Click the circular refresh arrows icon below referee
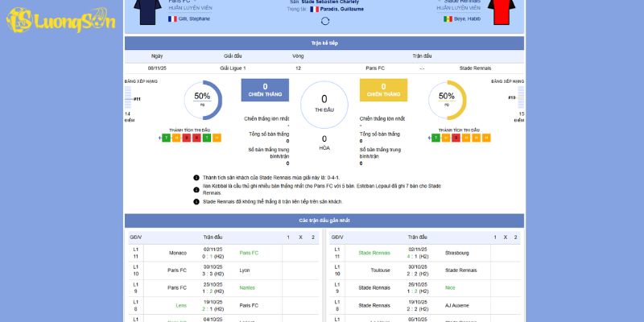 click(325, 21)
